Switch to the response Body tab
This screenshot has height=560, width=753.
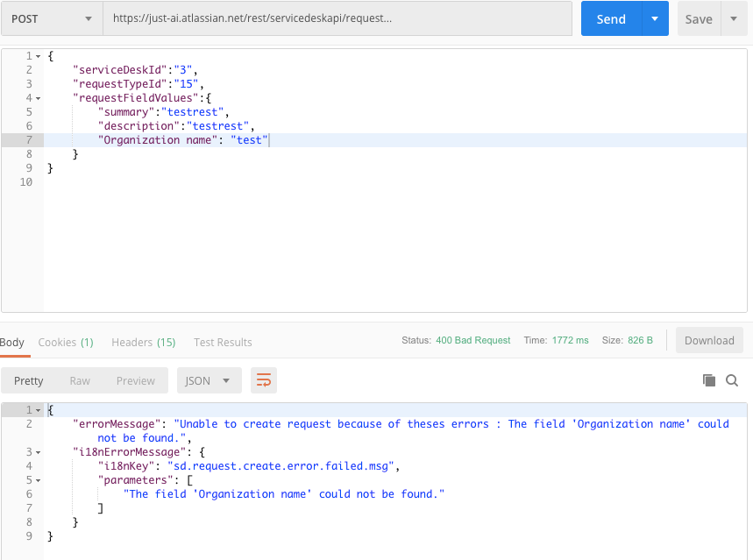(x=12, y=343)
